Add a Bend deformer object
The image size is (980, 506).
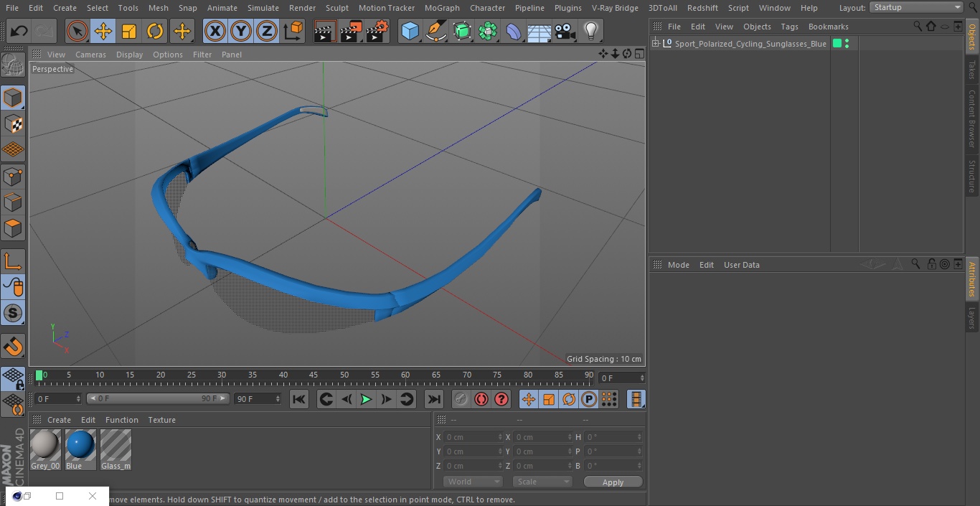[x=514, y=32]
